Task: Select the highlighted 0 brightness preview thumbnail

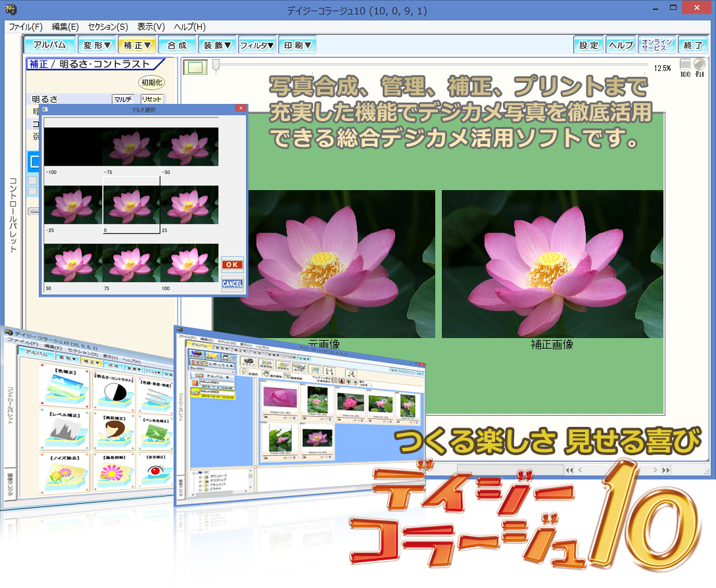Action: point(131,205)
